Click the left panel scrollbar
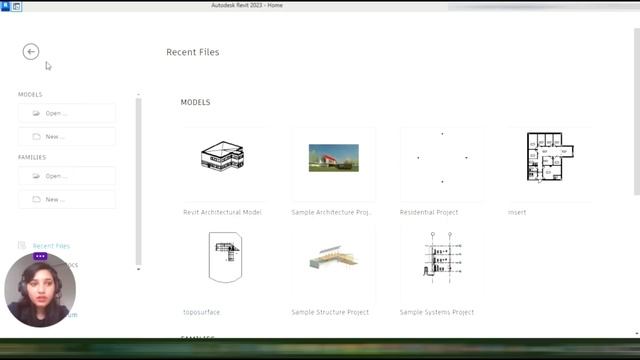The image size is (640, 360). point(139,182)
